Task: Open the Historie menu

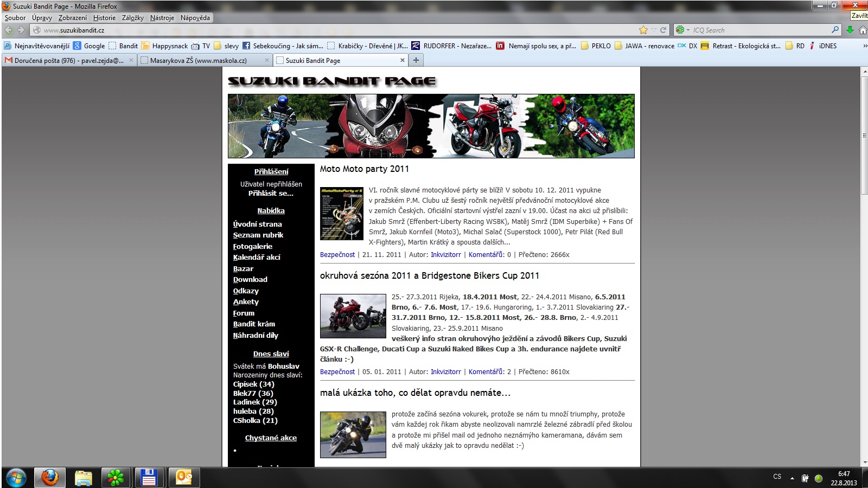Action: coord(104,18)
